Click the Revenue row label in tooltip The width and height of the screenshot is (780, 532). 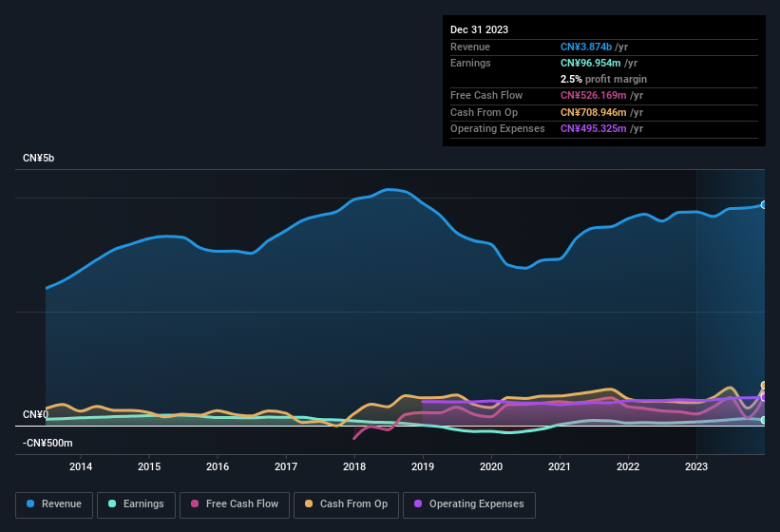point(470,47)
